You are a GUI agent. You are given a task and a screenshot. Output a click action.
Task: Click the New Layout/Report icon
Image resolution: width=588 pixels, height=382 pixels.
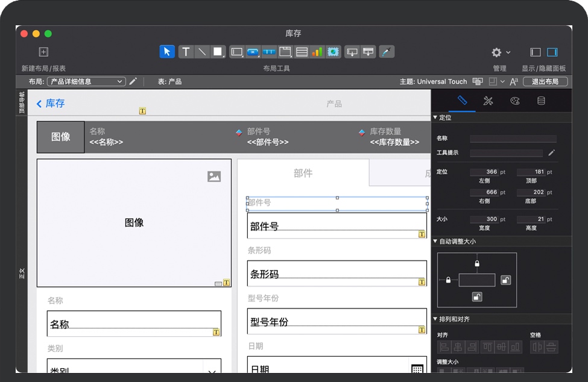[43, 52]
